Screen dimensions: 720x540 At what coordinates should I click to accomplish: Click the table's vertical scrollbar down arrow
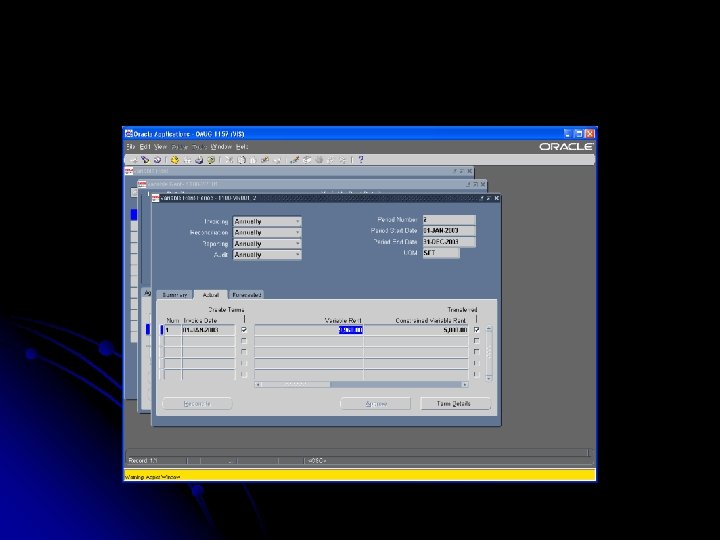[x=489, y=378]
